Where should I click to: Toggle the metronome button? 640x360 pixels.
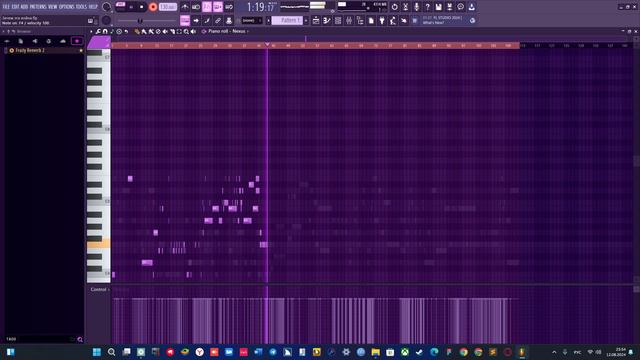pyautogui.click(x=185, y=7)
